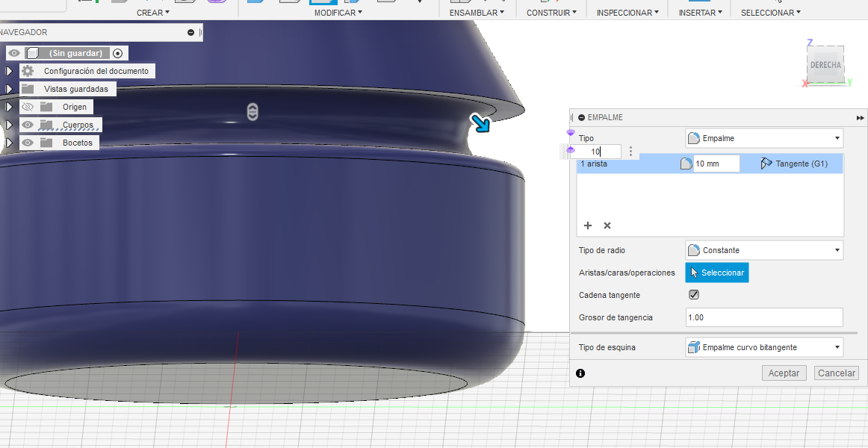868x448 pixels.
Task: Open the MODIFICAR dropdown menu
Action: click(x=338, y=12)
